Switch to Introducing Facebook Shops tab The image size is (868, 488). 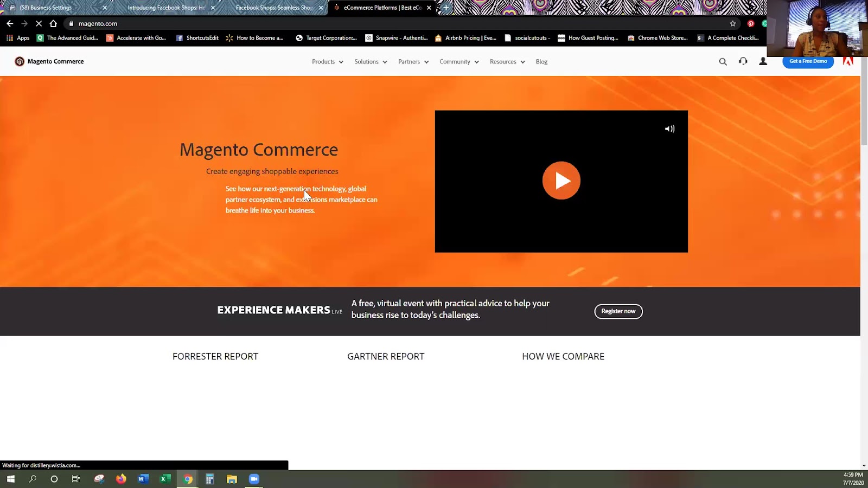(165, 8)
